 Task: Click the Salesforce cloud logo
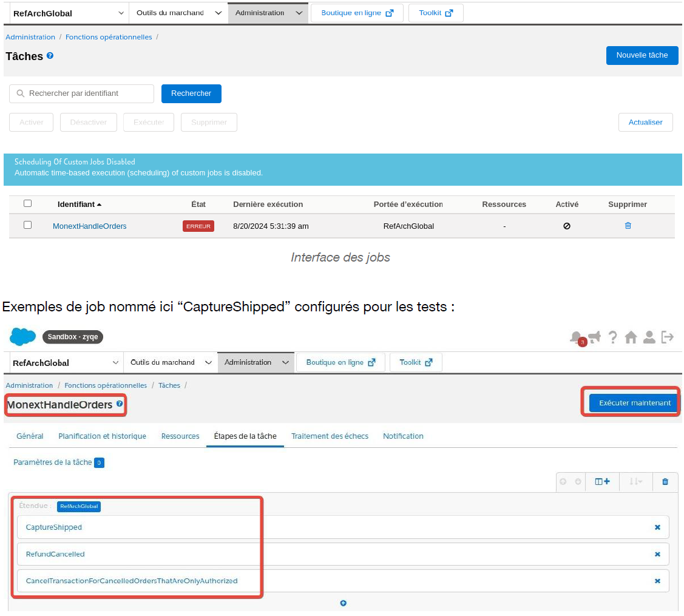point(22,337)
